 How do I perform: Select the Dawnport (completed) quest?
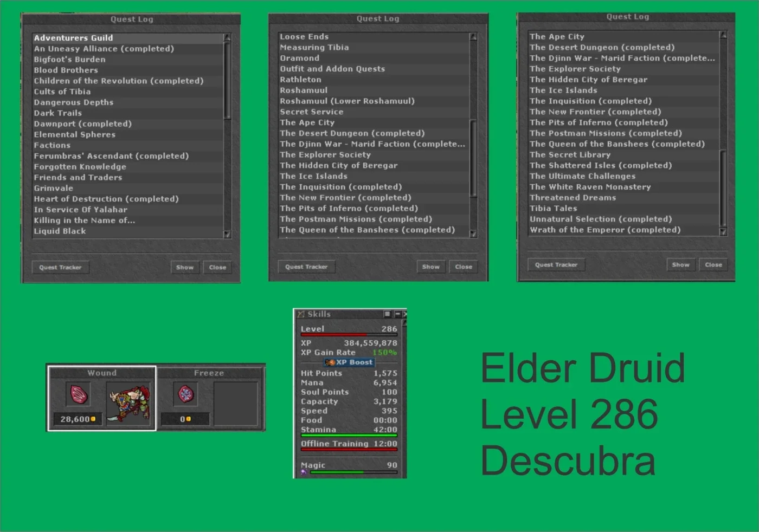point(127,124)
